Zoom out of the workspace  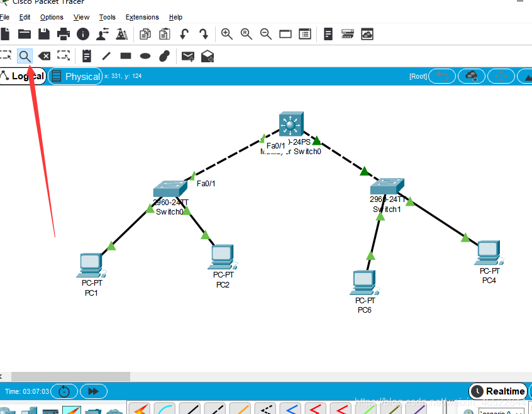pyautogui.click(x=265, y=34)
